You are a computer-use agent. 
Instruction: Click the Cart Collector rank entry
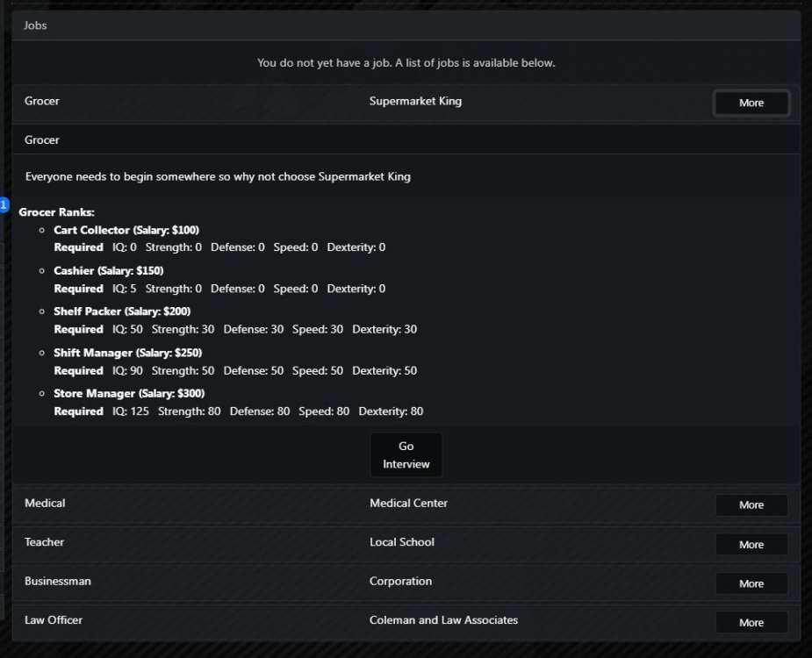click(x=126, y=230)
